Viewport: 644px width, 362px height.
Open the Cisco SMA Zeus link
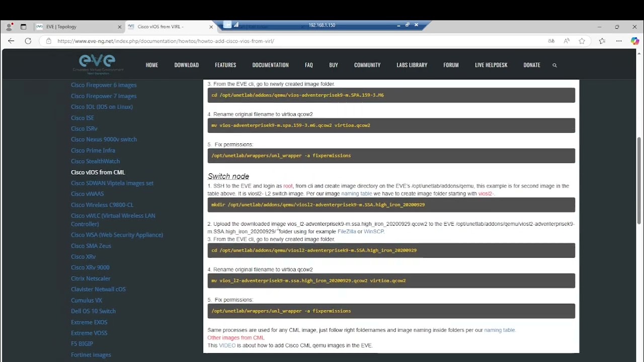[x=91, y=246]
